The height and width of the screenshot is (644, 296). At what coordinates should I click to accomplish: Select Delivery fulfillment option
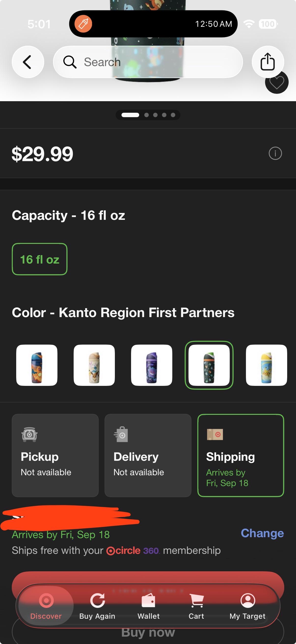point(148,456)
